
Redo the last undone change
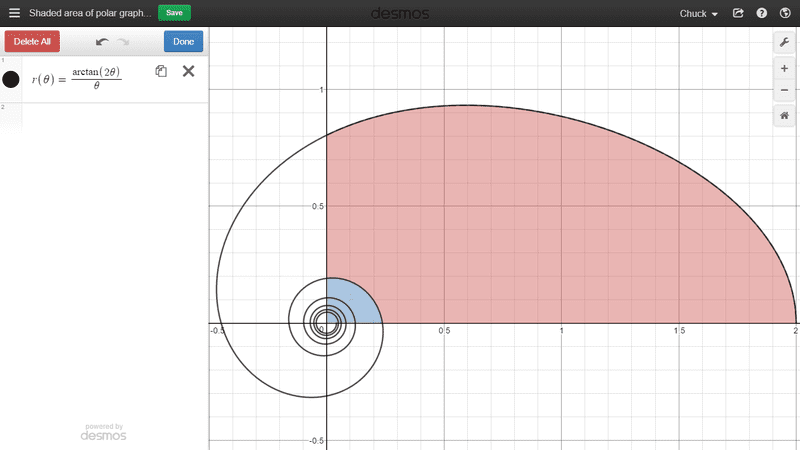pos(123,42)
